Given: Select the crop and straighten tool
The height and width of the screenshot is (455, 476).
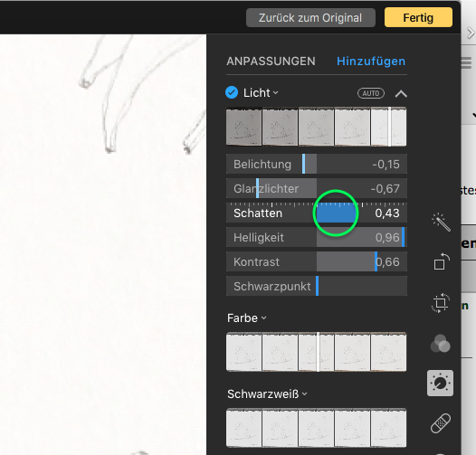Looking at the screenshot, I should 441,303.
